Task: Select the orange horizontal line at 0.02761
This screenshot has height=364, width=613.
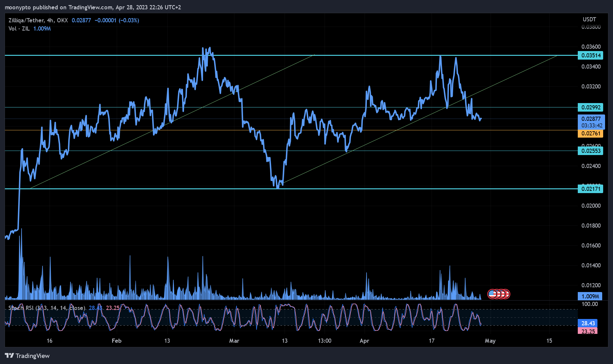Action: [x=291, y=130]
